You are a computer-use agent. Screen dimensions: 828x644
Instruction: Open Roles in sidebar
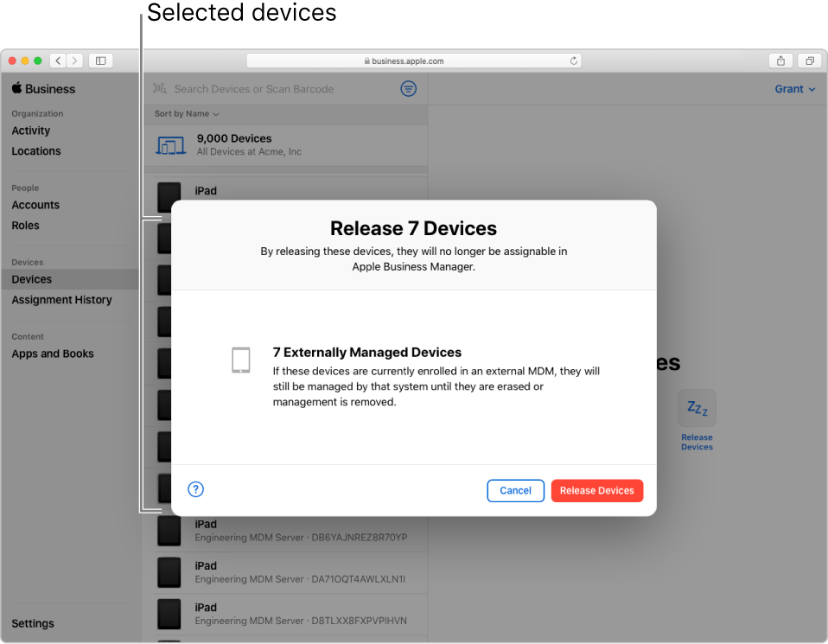pyautogui.click(x=25, y=226)
